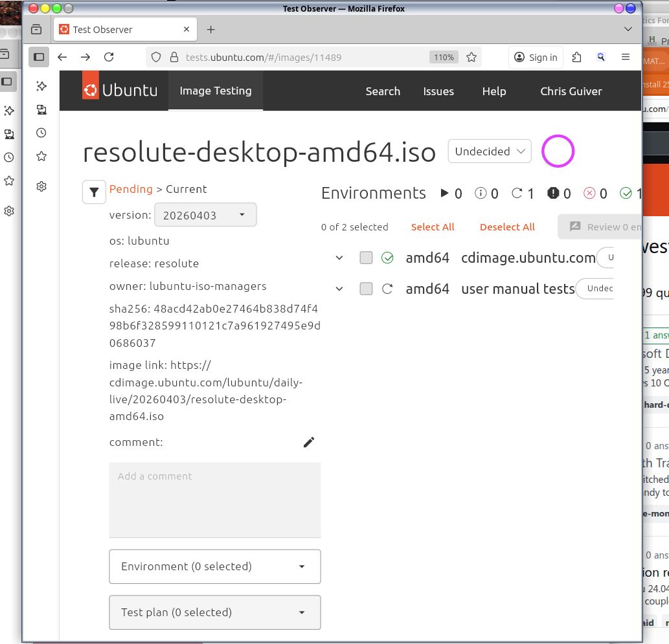Image resolution: width=669 pixels, height=644 pixels.
Task: Click the Pending breadcrumb link
Action: [131, 189]
